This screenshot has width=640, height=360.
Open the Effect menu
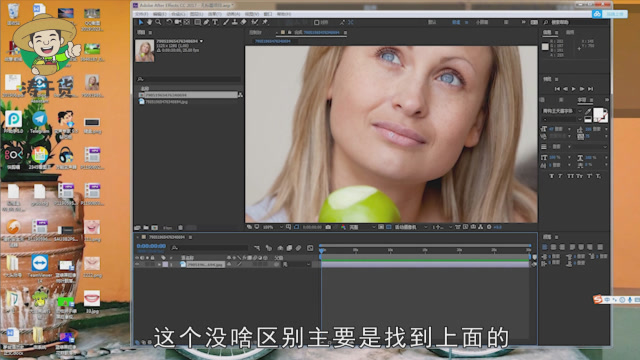click(x=215, y=14)
